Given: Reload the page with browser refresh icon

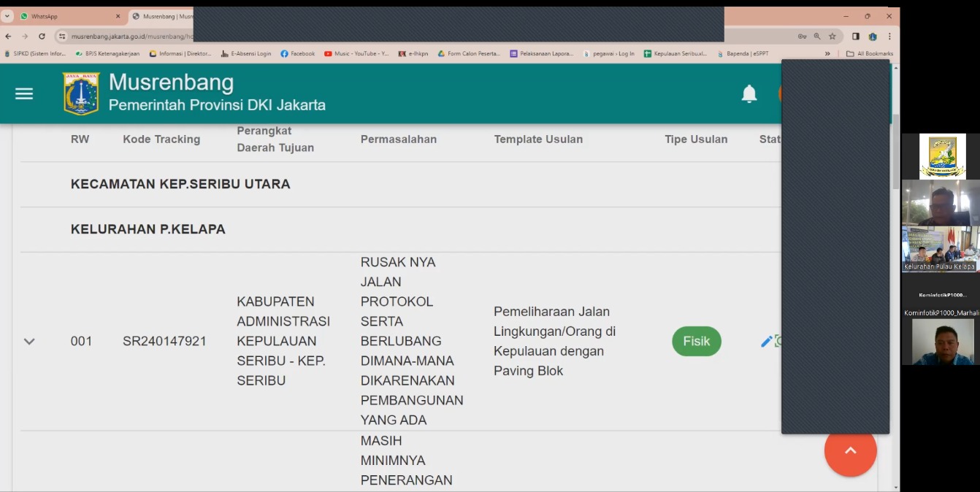Looking at the screenshot, I should (42, 36).
